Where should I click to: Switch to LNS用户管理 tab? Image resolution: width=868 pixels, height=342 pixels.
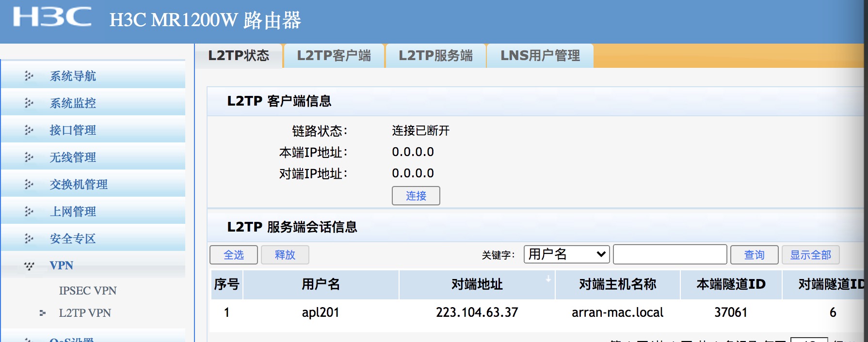[x=540, y=56]
